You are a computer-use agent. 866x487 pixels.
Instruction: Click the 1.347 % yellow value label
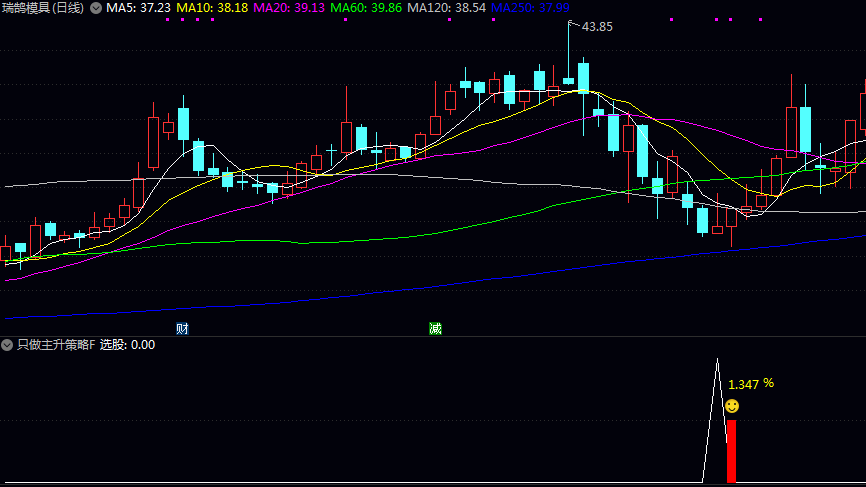[x=750, y=384]
